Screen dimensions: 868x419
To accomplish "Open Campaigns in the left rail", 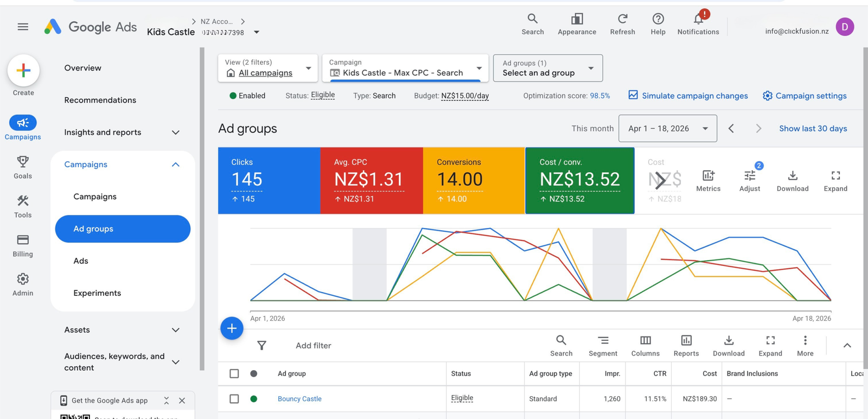I will tap(23, 128).
